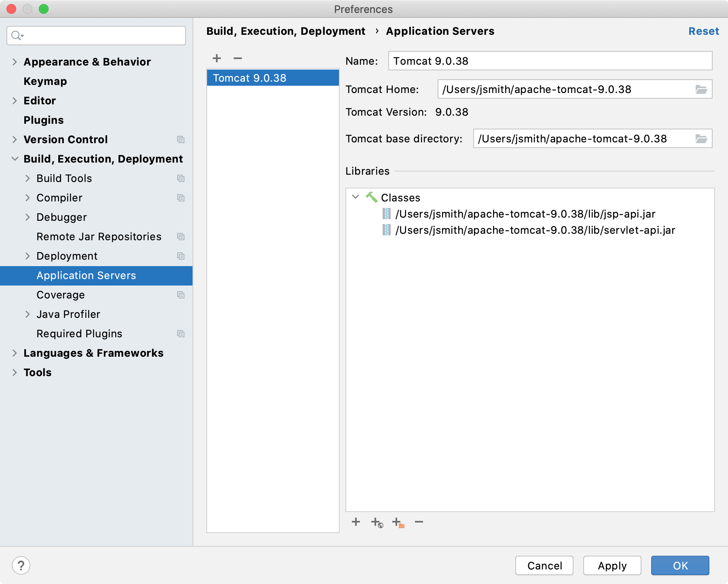Viewport: 728px width, 584px height.
Task: Focus the Name text field
Action: coord(550,61)
